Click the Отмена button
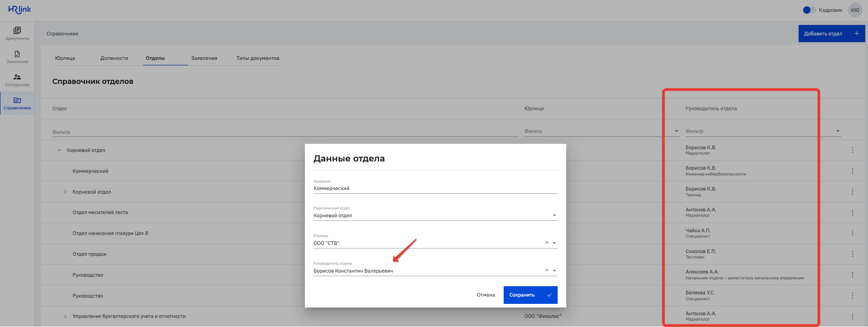868x327 pixels. click(486, 295)
